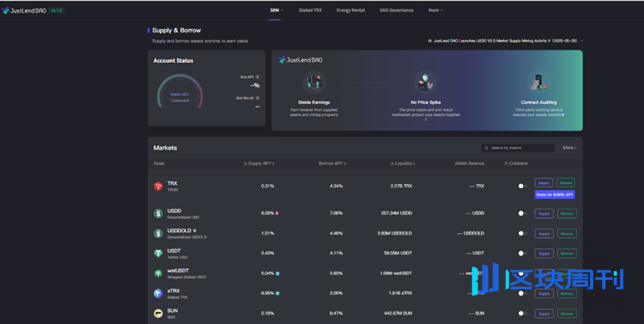644x324 pixels.
Task: Click the JustLend DAO logo in the top-left header
Action: (x=24, y=10)
